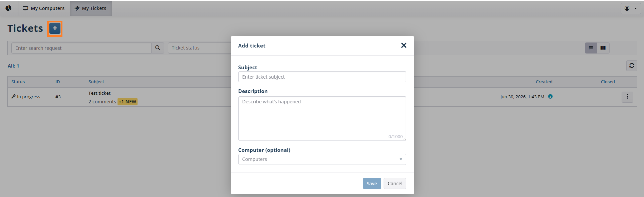644x197 pixels.
Task: Click the plus icon next to Tickets
Action: point(55,28)
